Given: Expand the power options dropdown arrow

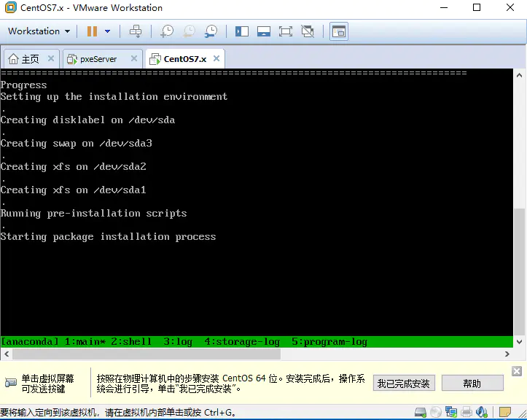Looking at the screenshot, I should [108, 31].
